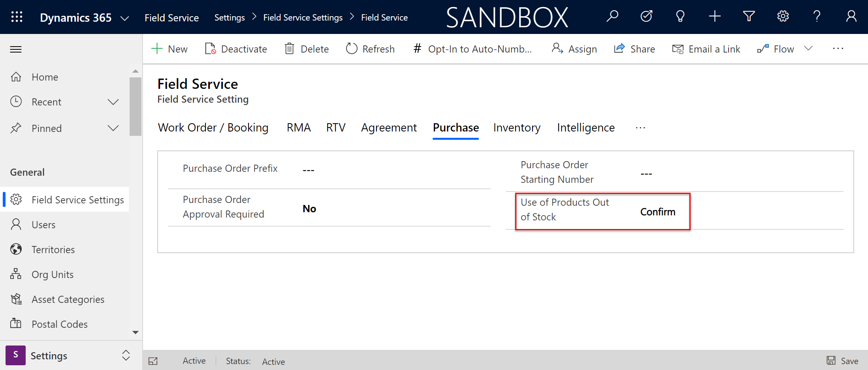Click the New command button
This screenshot has width=868, height=370.
[x=169, y=49]
